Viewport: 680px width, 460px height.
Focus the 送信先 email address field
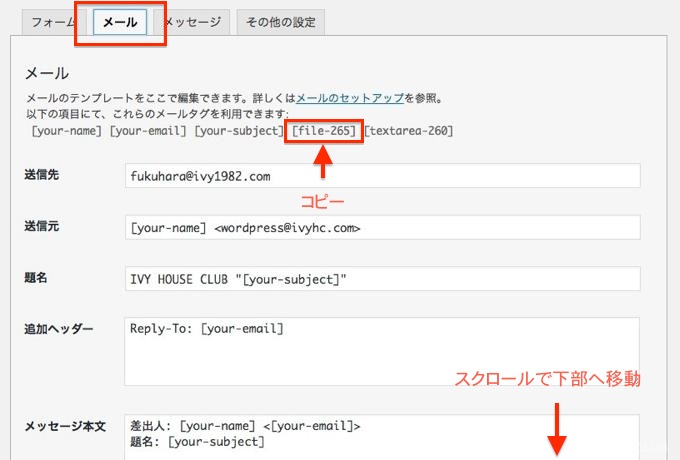point(382,176)
